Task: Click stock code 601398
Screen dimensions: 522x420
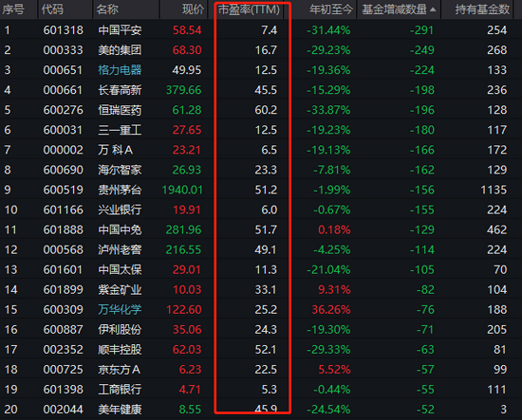Action: (63, 390)
